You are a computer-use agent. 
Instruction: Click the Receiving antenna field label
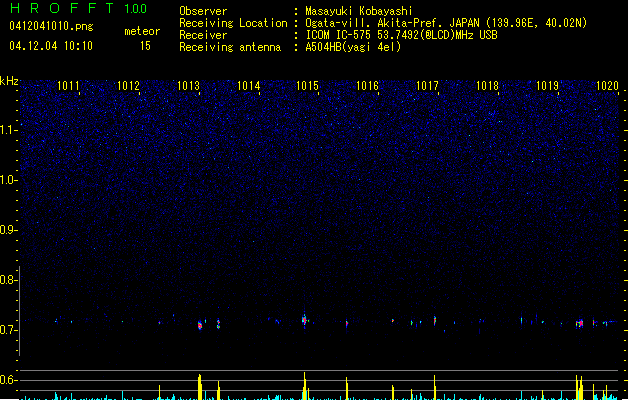pyautogui.click(x=230, y=47)
